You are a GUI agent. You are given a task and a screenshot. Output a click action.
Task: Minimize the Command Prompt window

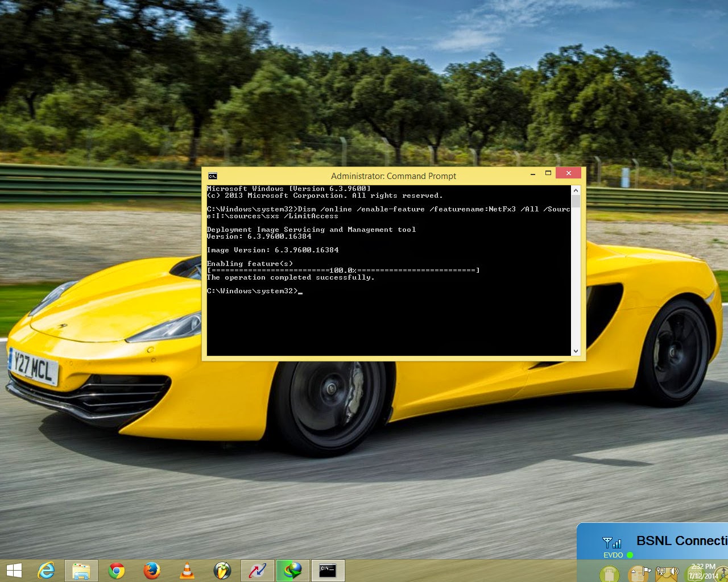pyautogui.click(x=533, y=174)
